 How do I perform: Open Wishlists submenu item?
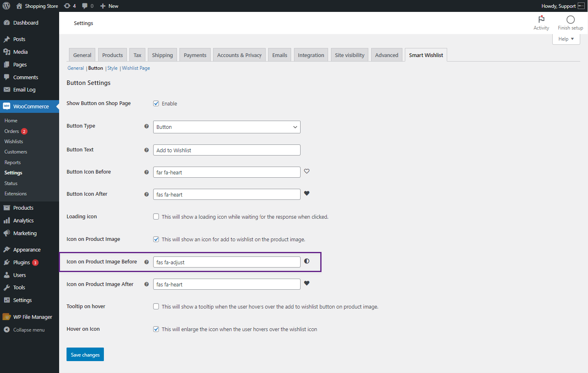tap(14, 142)
